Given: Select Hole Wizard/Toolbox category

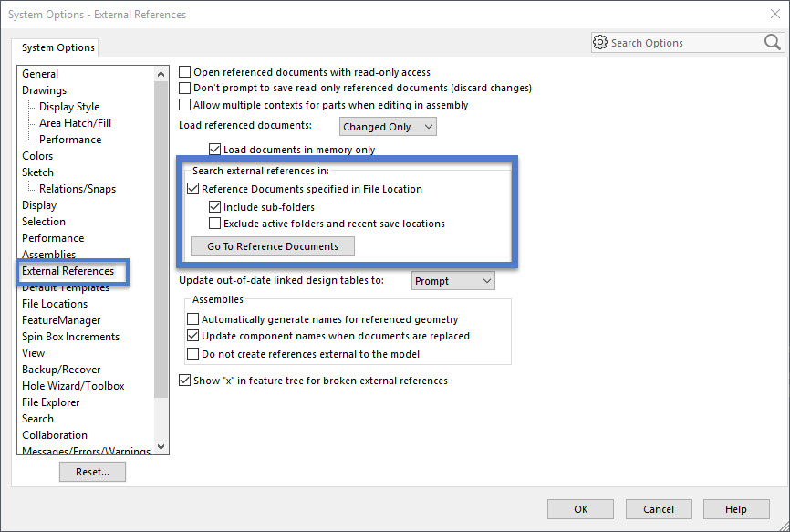Looking at the screenshot, I should (x=73, y=386).
